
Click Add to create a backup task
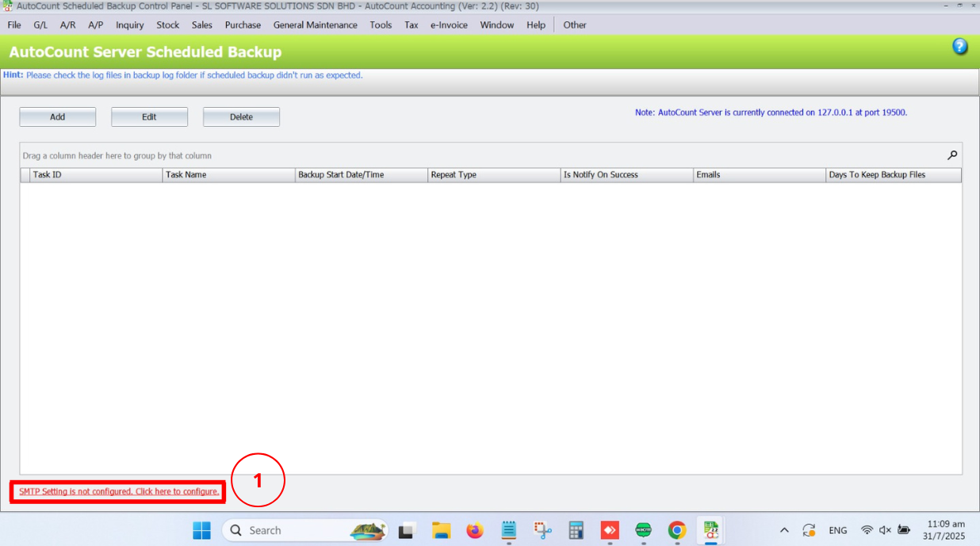(x=58, y=117)
